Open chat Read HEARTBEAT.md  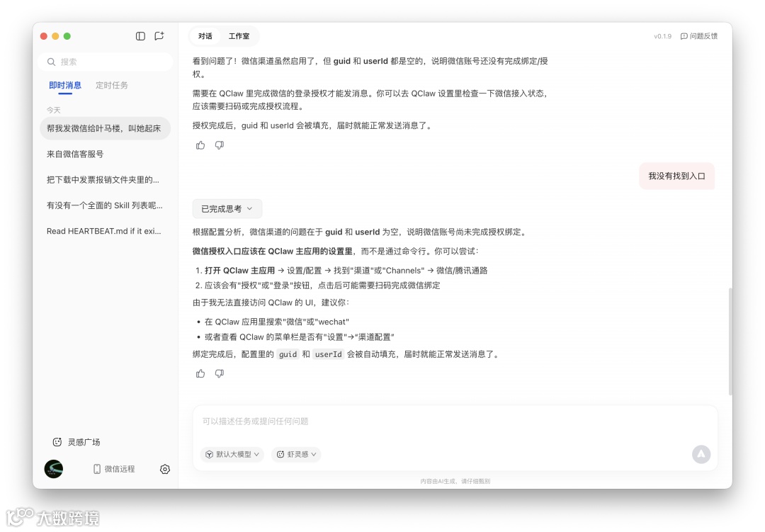point(105,231)
